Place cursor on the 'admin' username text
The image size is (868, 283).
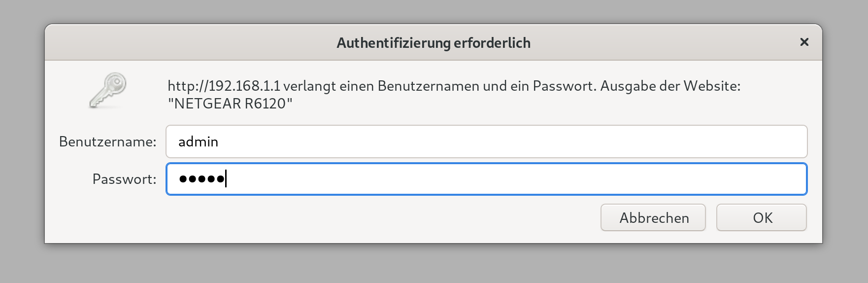(x=198, y=141)
